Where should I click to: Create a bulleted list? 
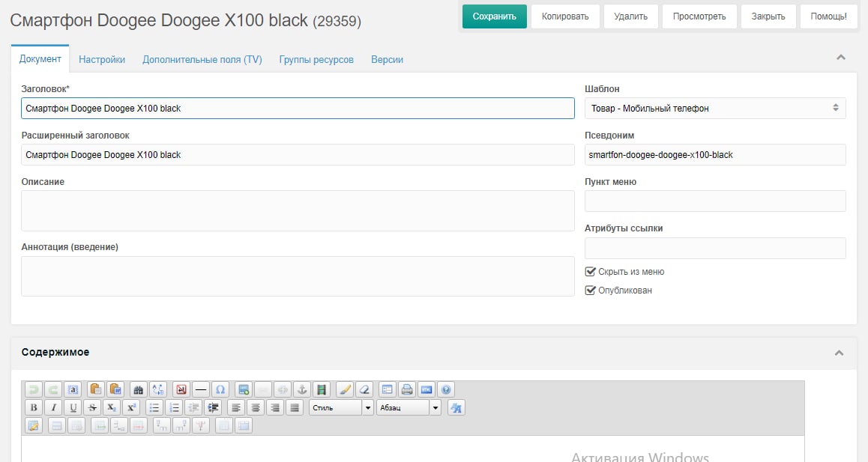(x=154, y=408)
